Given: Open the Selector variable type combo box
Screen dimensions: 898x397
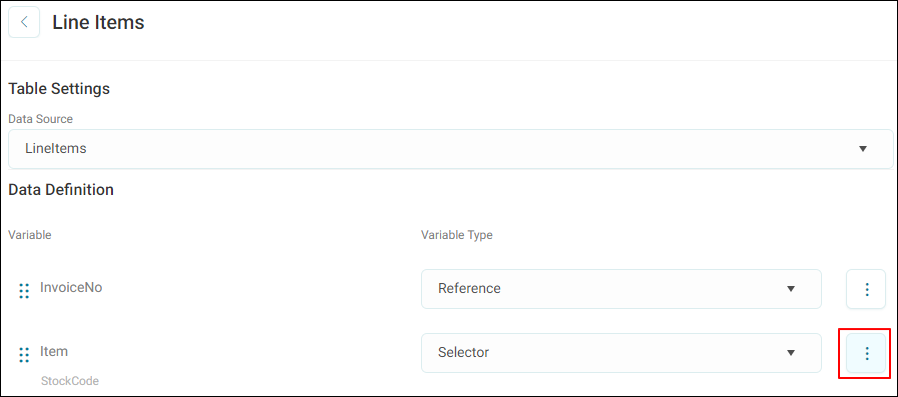Looking at the screenshot, I should tap(621, 353).
